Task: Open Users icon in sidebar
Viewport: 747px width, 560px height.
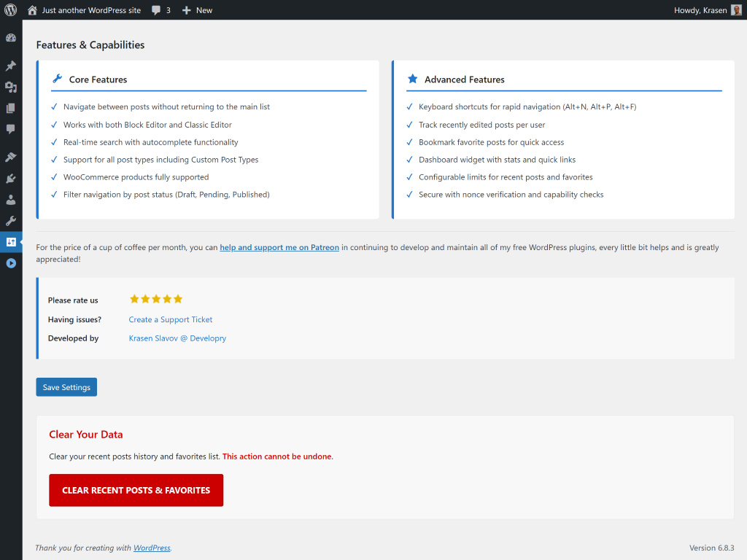Action: click(11, 200)
